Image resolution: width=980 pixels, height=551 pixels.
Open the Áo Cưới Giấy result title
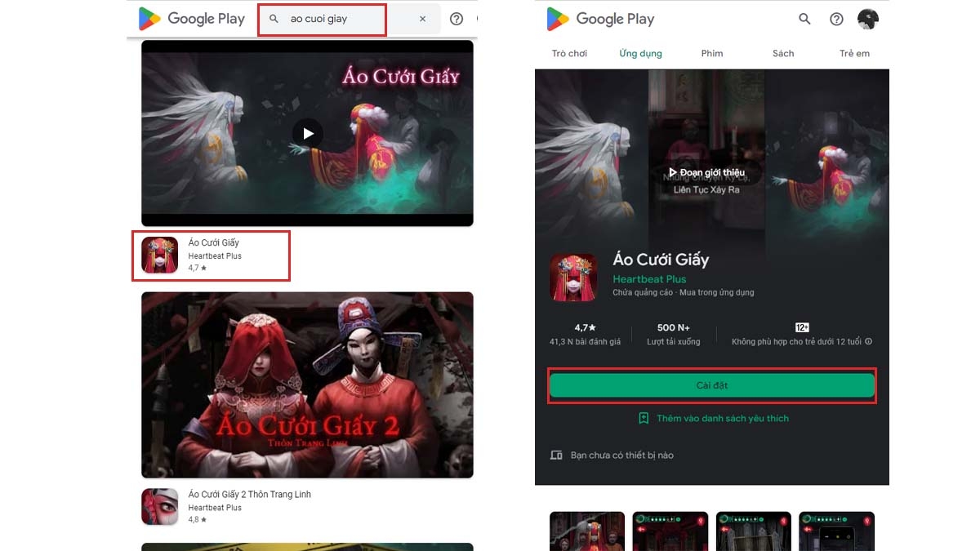213,242
